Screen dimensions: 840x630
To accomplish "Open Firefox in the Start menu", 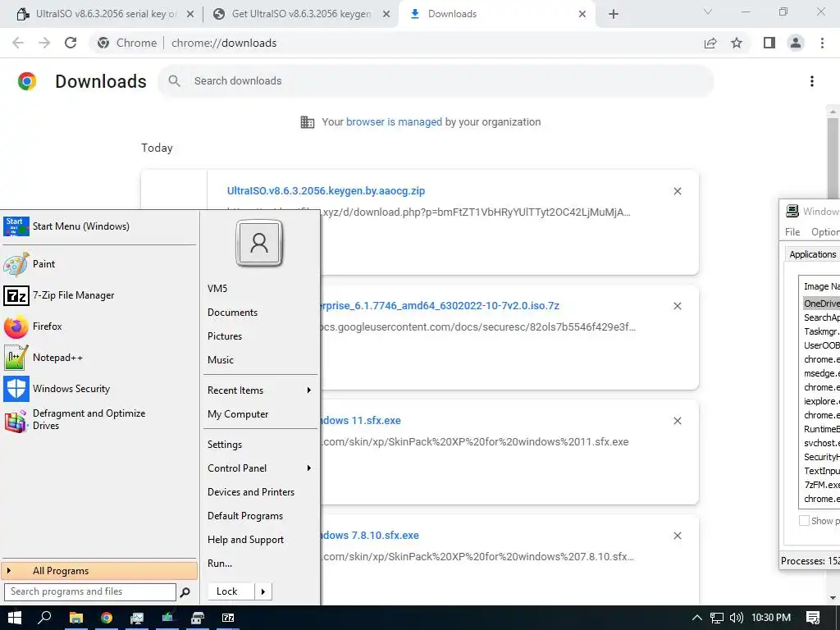I will tap(99, 326).
